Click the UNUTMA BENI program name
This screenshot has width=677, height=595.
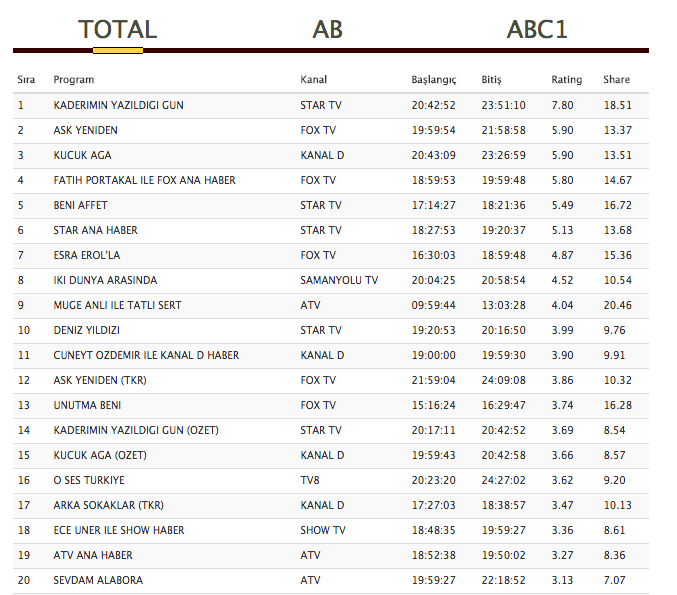[x=87, y=405]
